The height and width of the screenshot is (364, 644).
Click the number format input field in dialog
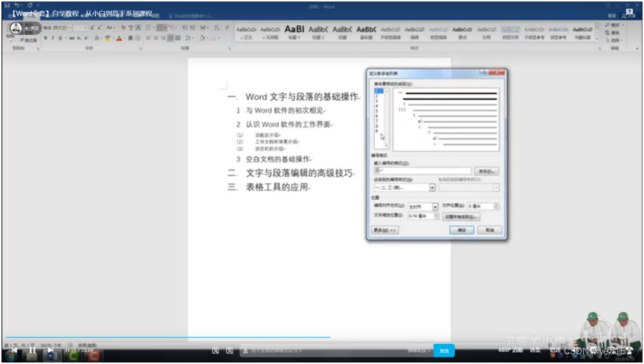422,171
